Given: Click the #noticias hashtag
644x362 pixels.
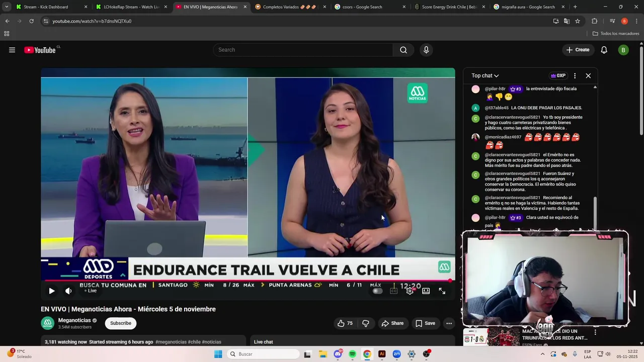Looking at the screenshot, I should (x=212, y=342).
